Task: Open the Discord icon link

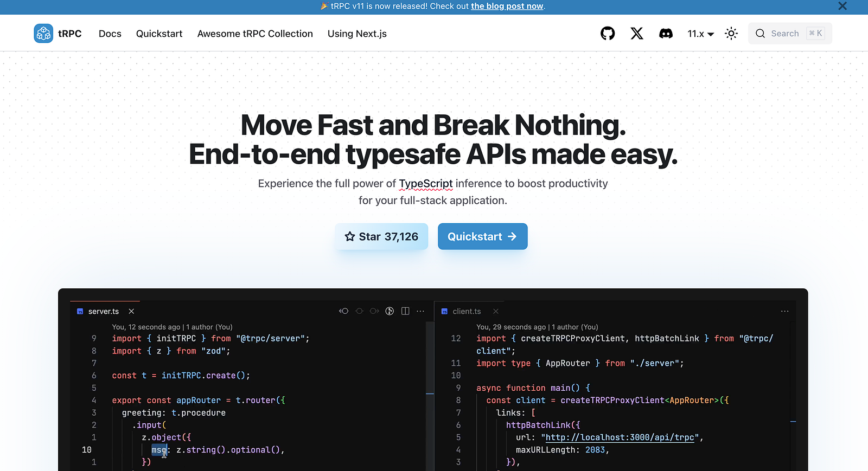Action: click(666, 34)
